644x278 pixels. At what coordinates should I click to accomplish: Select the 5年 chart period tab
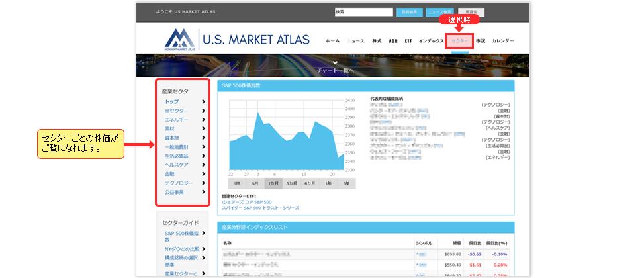(347, 183)
